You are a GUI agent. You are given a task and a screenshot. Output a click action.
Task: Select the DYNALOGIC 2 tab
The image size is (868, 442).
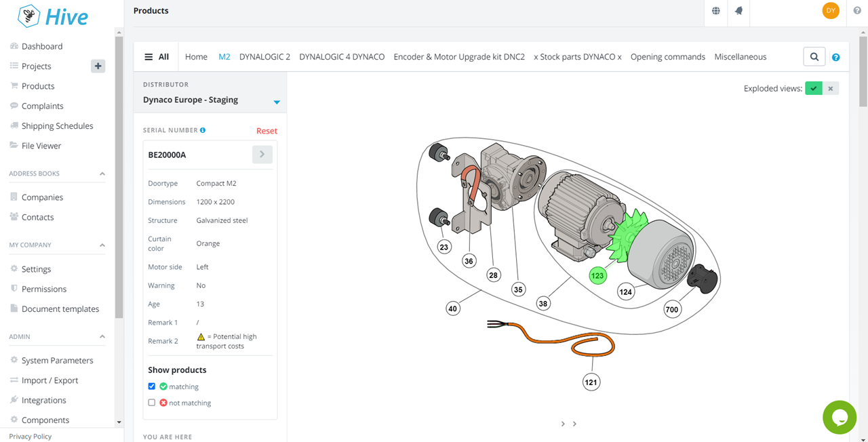pyautogui.click(x=264, y=57)
